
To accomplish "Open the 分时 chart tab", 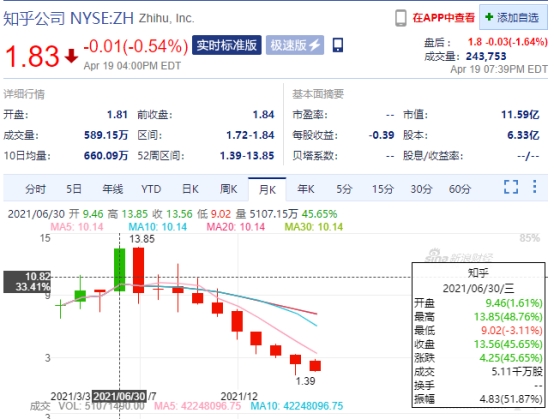I will (x=35, y=189).
